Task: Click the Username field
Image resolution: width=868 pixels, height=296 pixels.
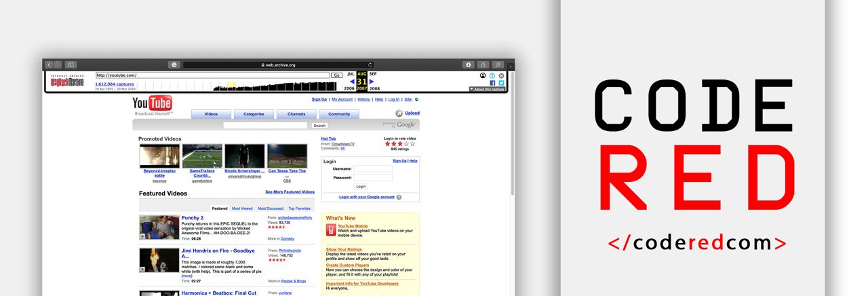Action: (373, 169)
